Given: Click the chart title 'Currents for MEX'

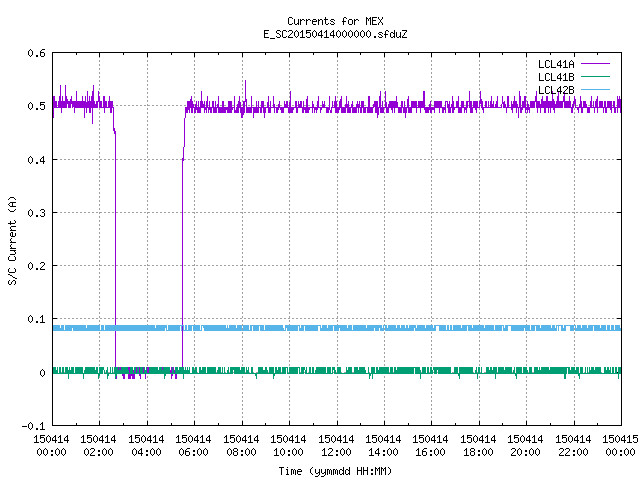Looking at the screenshot, I should pyautogui.click(x=335, y=21).
